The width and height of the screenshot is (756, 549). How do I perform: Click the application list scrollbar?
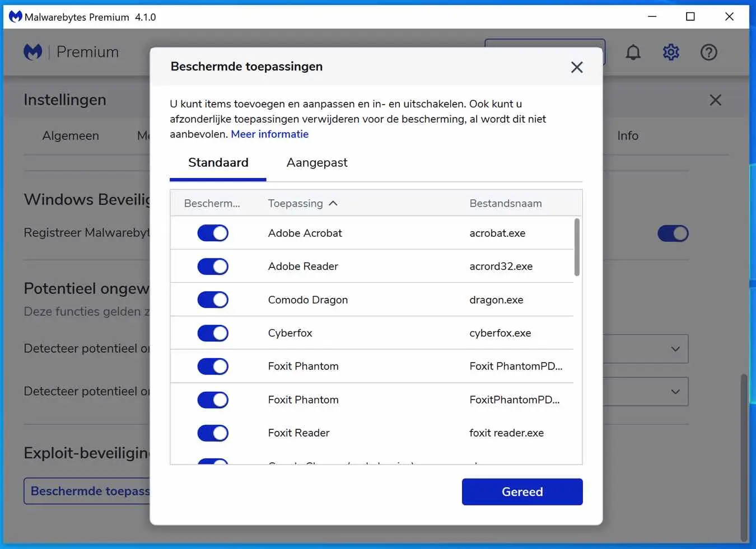[x=577, y=247]
